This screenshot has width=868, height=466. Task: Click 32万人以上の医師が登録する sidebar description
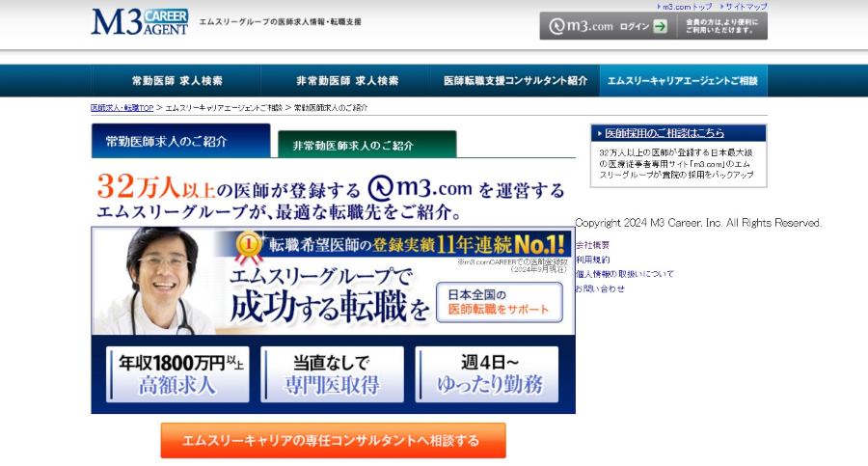[676, 163]
